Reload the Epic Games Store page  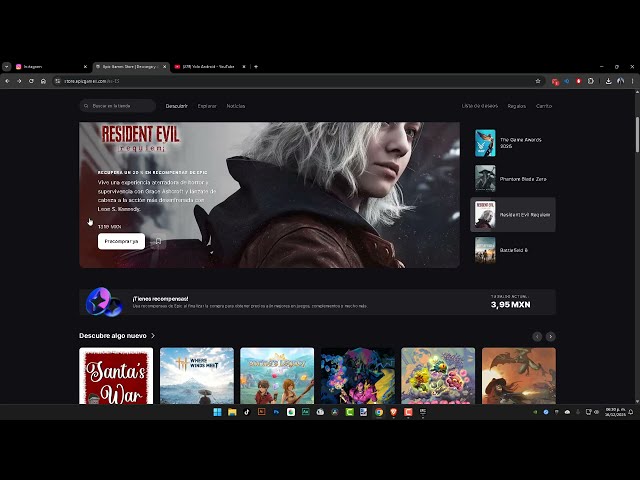[x=31, y=81]
